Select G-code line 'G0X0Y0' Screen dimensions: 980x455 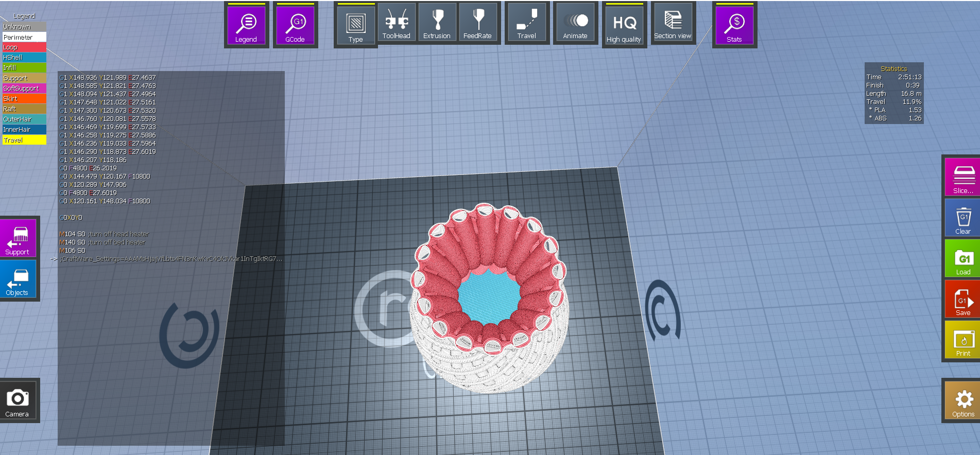(71, 218)
